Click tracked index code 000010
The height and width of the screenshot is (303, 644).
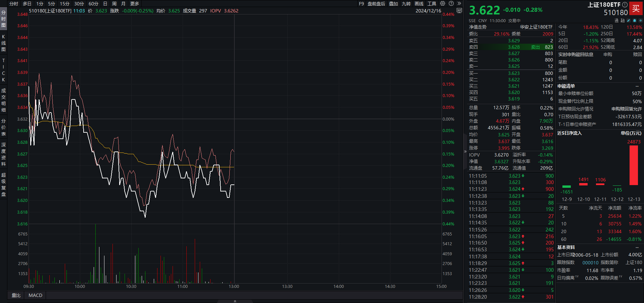[x=591, y=263]
